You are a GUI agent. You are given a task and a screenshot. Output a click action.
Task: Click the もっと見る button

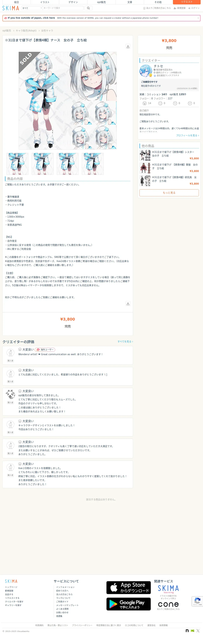tap(169, 193)
